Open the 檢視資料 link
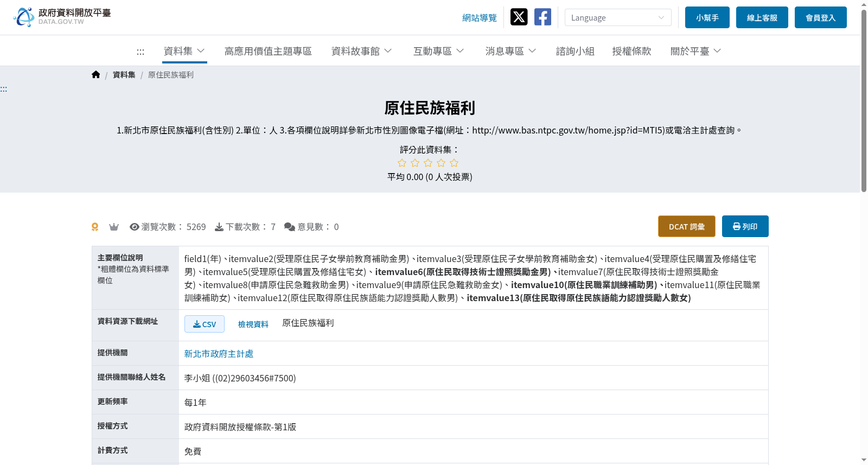868x465 pixels. click(253, 324)
